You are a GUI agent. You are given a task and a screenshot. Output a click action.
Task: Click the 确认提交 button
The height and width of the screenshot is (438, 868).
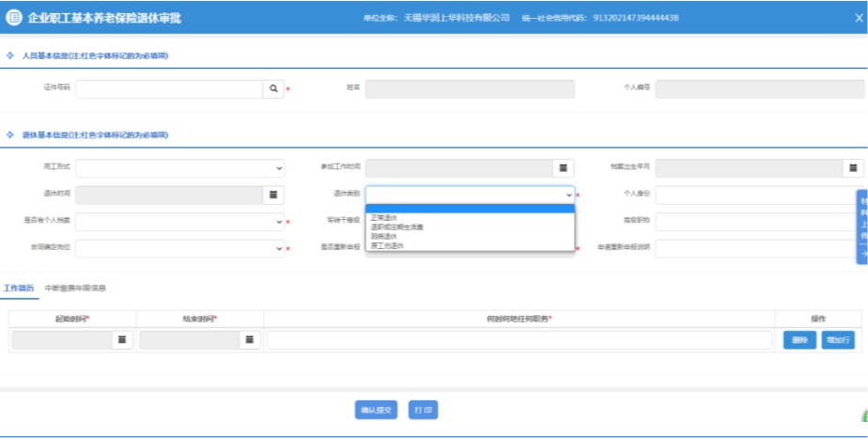pyautogui.click(x=377, y=410)
